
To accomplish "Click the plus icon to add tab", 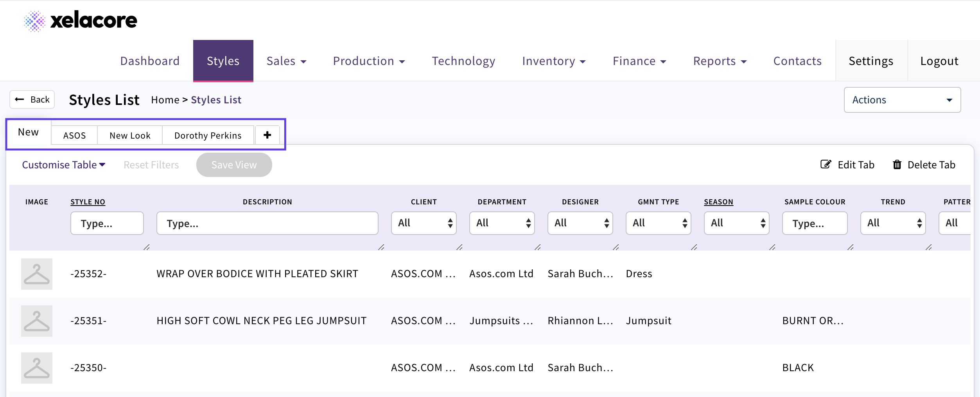I will coord(267,135).
